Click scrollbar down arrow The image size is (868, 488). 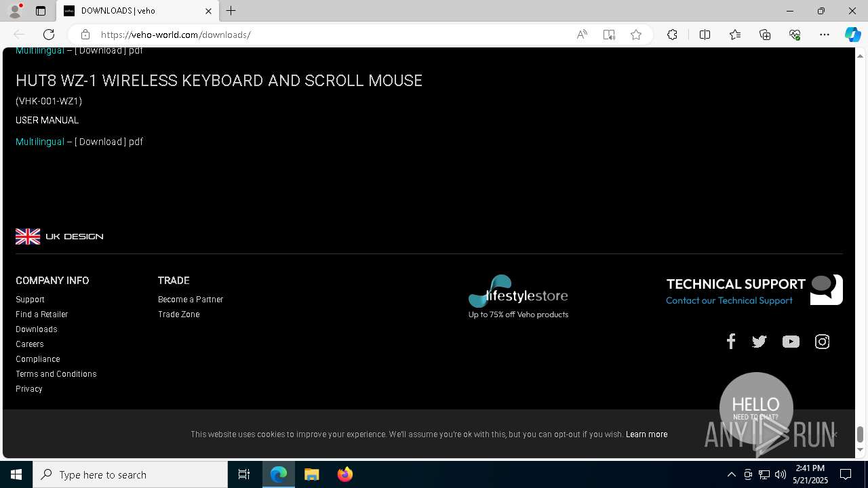861,450
